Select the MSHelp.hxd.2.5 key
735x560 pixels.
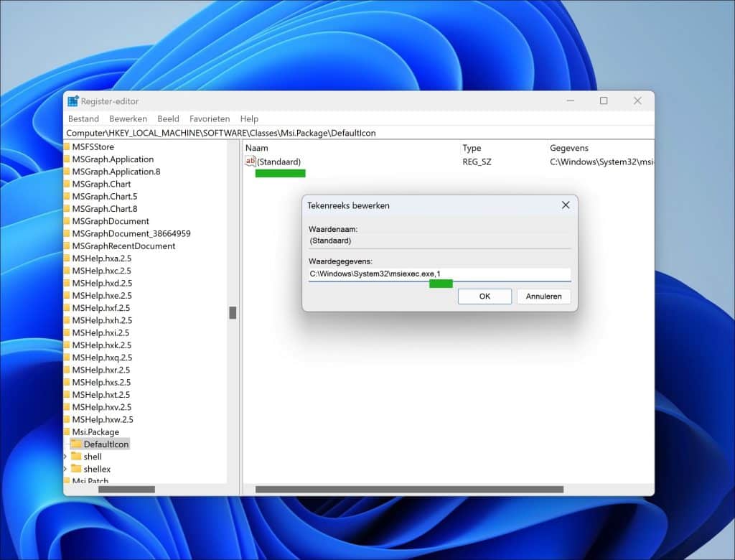[x=102, y=284]
